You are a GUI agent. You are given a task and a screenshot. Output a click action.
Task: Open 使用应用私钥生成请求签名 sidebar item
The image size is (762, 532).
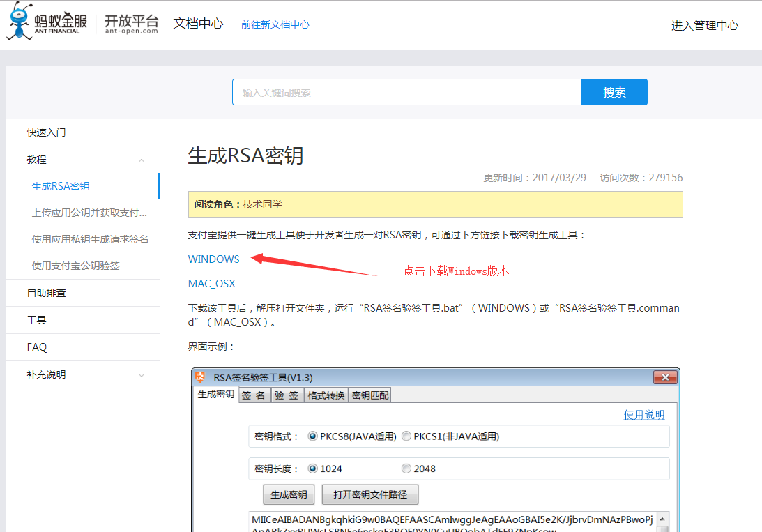point(90,239)
